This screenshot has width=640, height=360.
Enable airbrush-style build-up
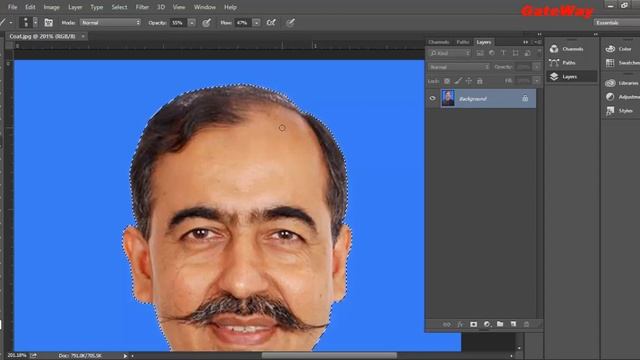pyautogui.click(x=271, y=22)
